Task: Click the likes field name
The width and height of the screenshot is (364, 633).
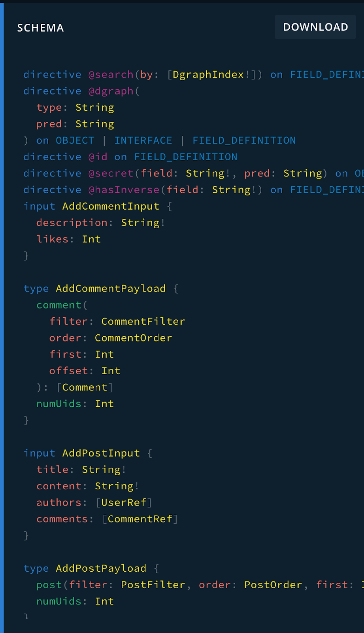Action: pos(52,239)
